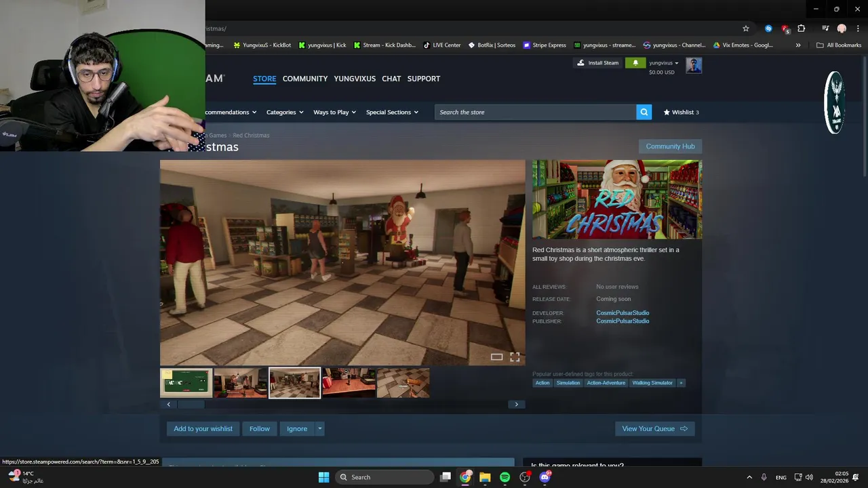
Task: Open the YUNGVIXUS profile menu
Action: [355, 79]
